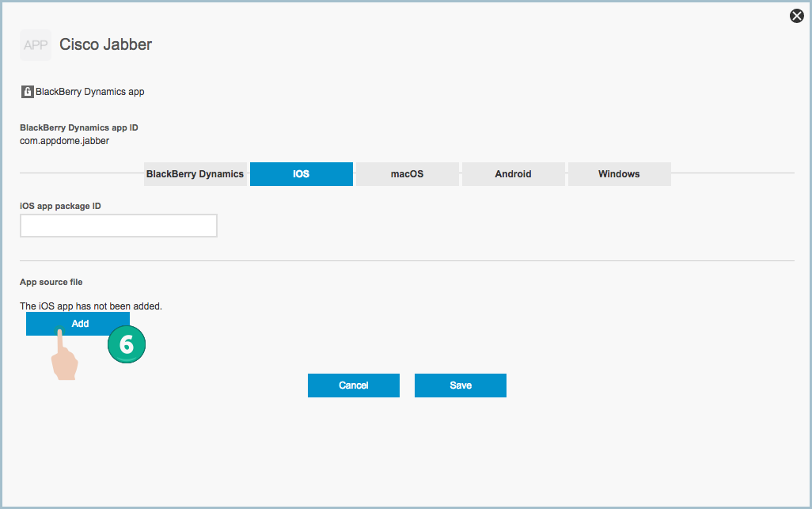Click the 'iOS app package ID' label
This screenshot has width=812, height=509.
click(x=61, y=206)
